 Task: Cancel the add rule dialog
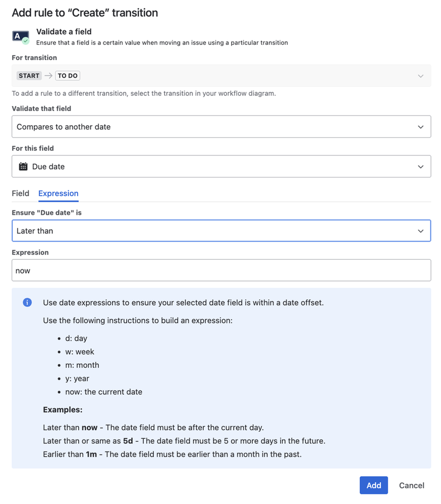[411, 485]
